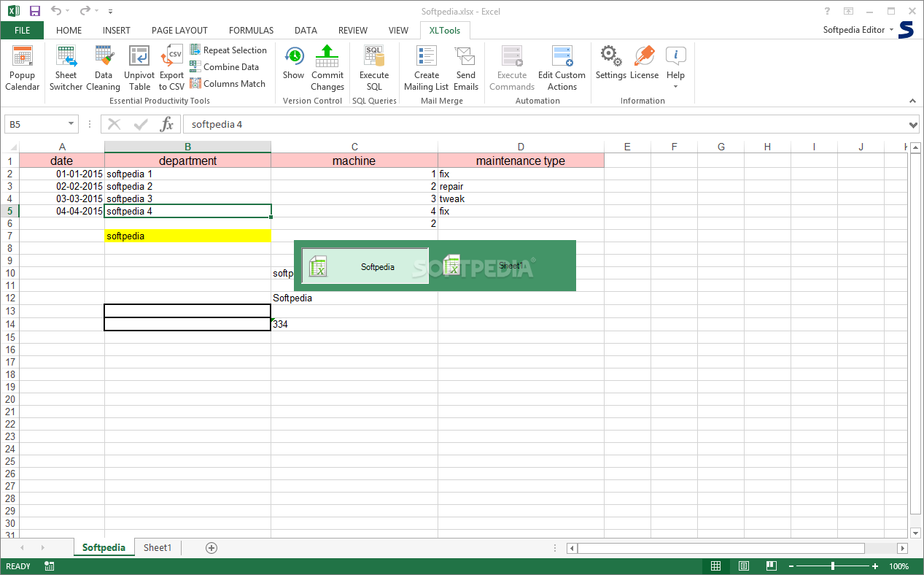Image resolution: width=924 pixels, height=575 pixels.
Task: Click the Execute Commands button
Action: point(512,68)
